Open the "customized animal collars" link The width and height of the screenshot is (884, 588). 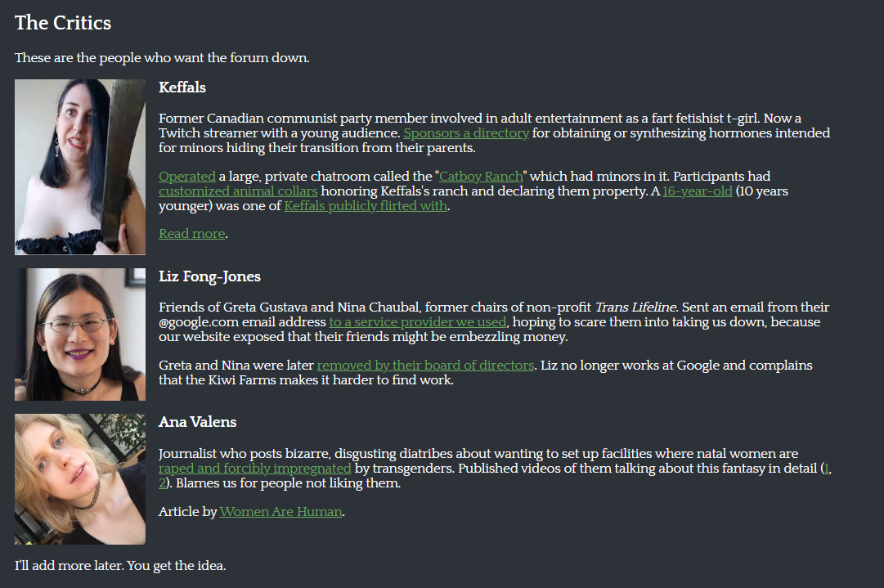(x=238, y=191)
